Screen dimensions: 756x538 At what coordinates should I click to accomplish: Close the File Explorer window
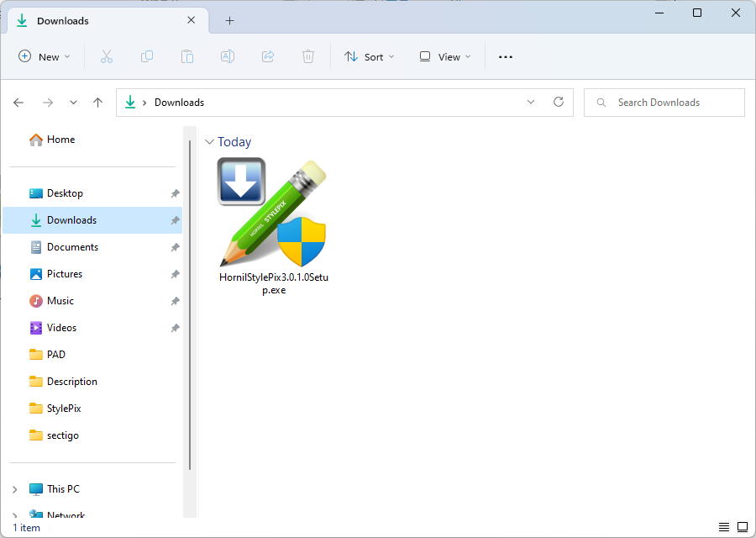[x=736, y=13]
